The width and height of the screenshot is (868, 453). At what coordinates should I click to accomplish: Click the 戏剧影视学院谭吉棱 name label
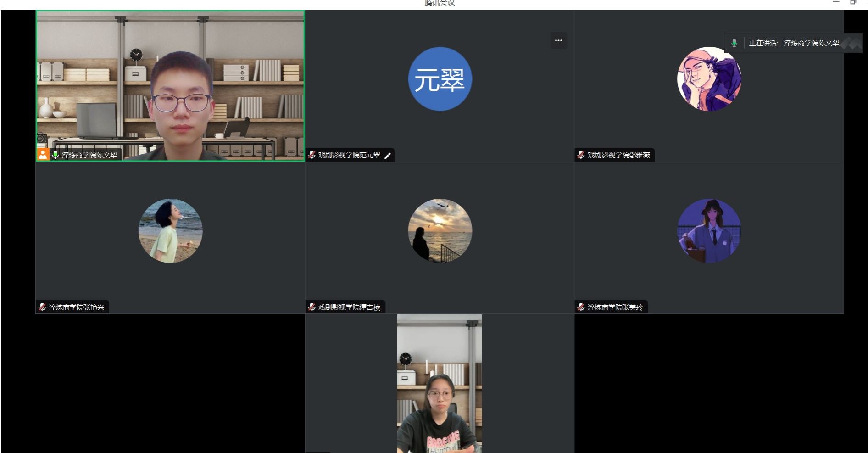(x=349, y=308)
